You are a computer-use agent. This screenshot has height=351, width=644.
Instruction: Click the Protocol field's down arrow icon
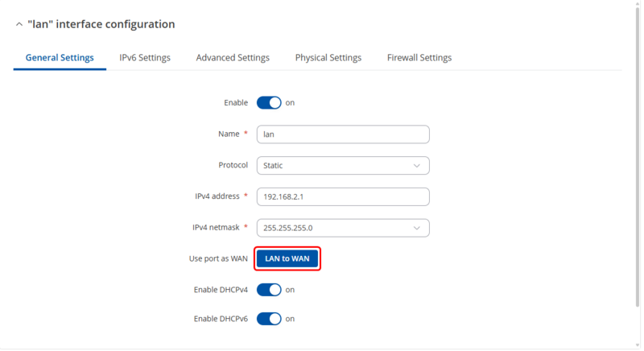416,166
